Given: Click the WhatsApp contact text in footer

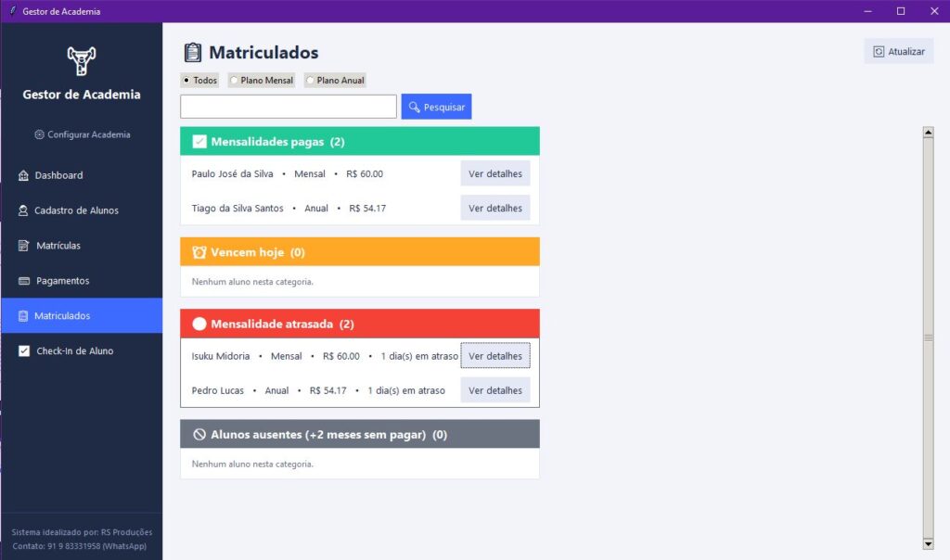Looking at the screenshot, I should pyautogui.click(x=80, y=546).
